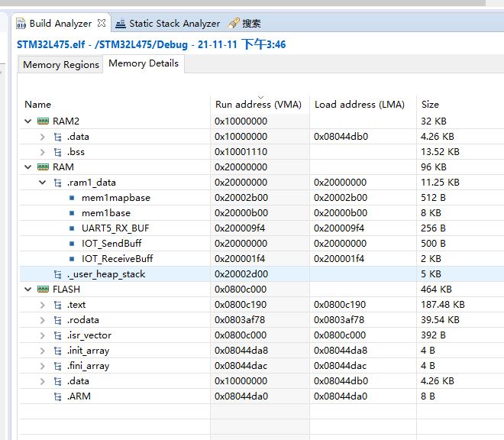
Task: Sort by the Size column header
Action: coord(460,105)
